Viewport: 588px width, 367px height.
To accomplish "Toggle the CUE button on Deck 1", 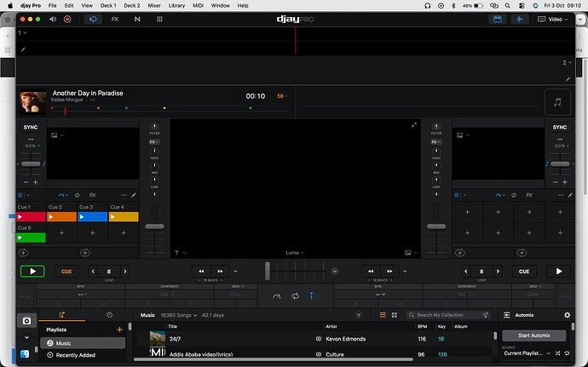I will (x=66, y=272).
